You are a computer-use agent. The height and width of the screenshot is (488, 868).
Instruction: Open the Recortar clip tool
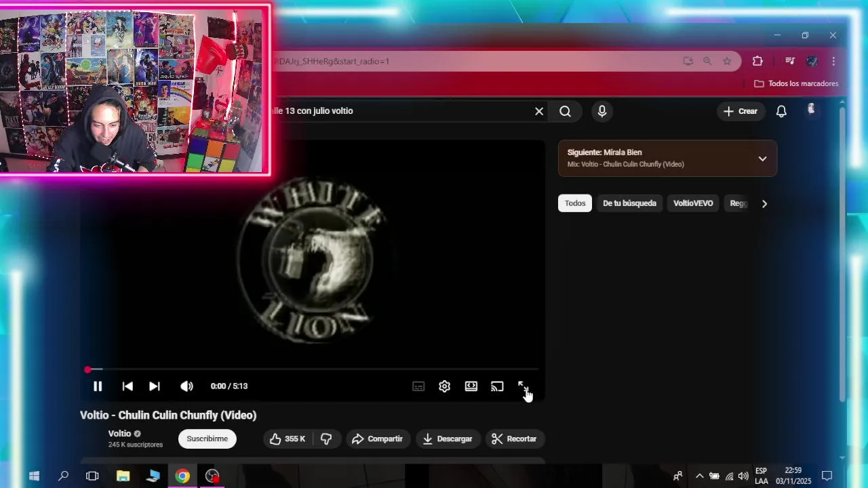(x=514, y=439)
